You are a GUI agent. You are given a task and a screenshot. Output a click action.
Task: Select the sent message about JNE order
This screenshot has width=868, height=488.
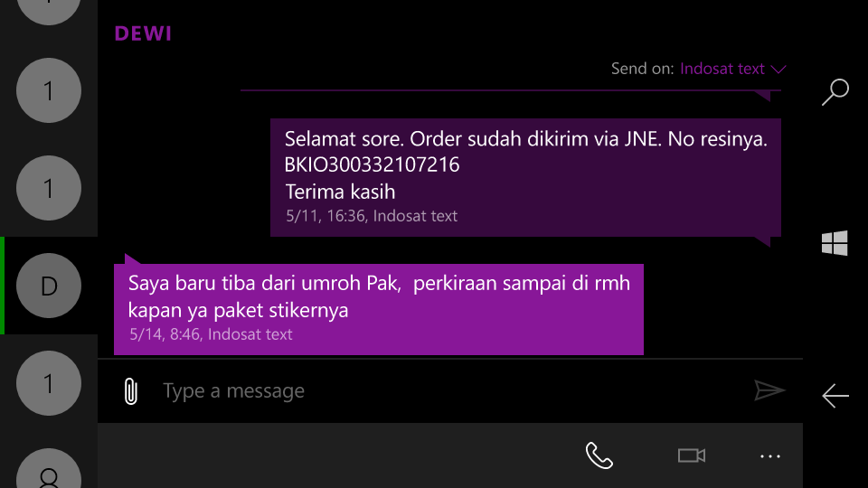pos(525,177)
